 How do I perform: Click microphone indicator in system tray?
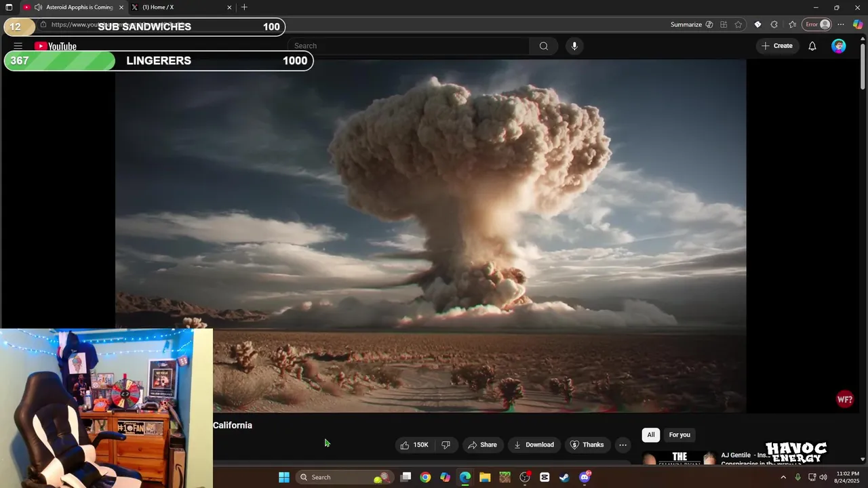(797, 477)
